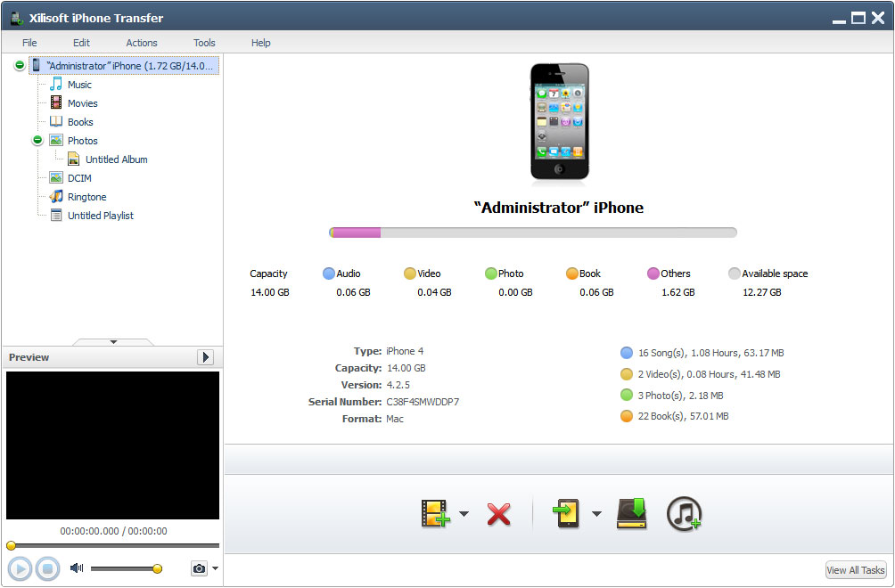Collapse the Administrator iPhone tree node
The width and height of the screenshot is (895, 588).
pos(20,65)
